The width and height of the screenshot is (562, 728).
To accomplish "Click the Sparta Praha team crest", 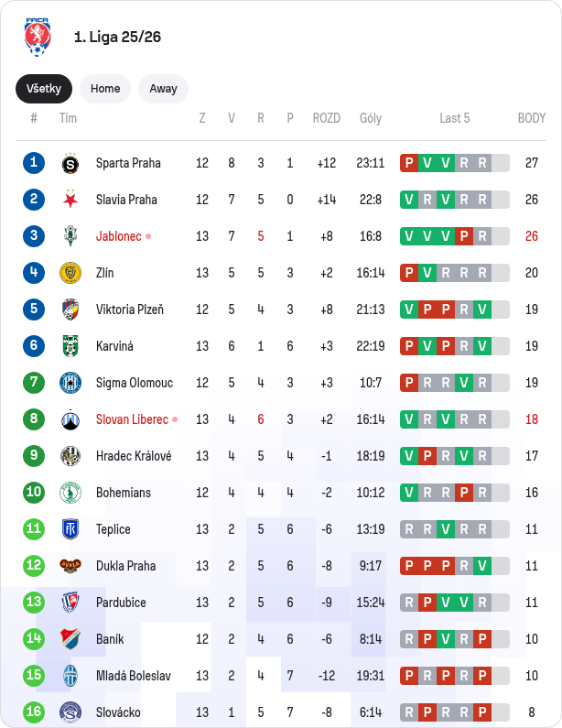I will click(x=70, y=163).
